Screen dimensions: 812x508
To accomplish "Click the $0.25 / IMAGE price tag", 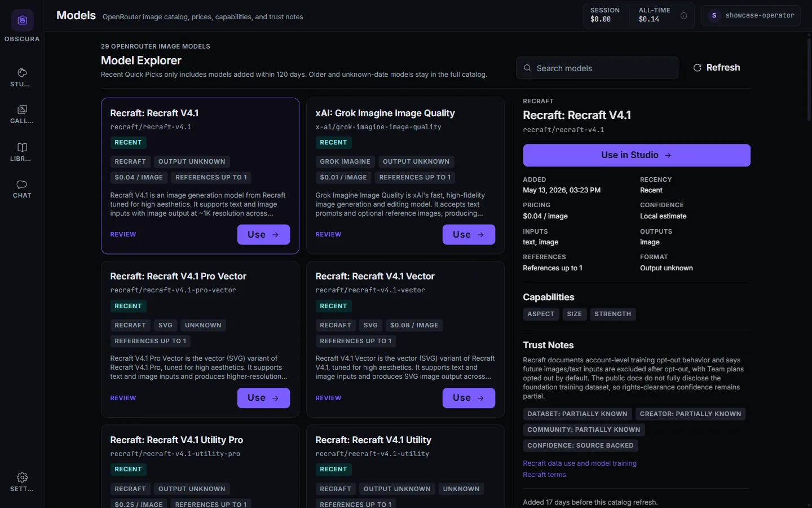I will 139,504.
